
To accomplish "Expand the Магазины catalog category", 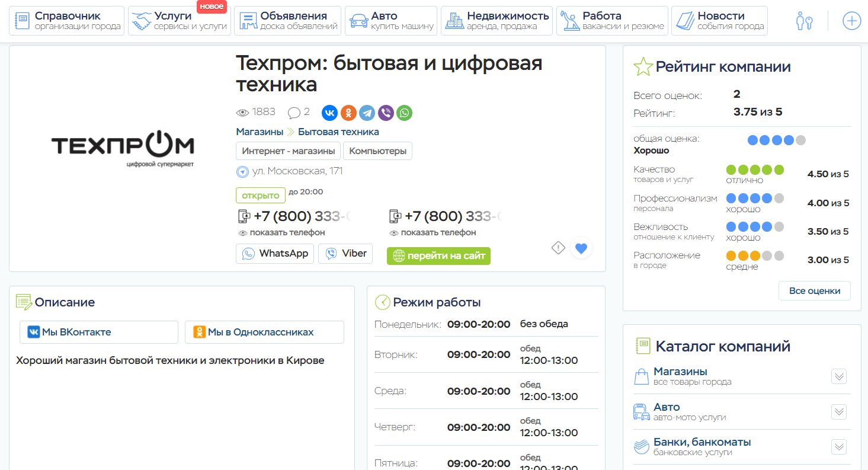I will (839, 376).
